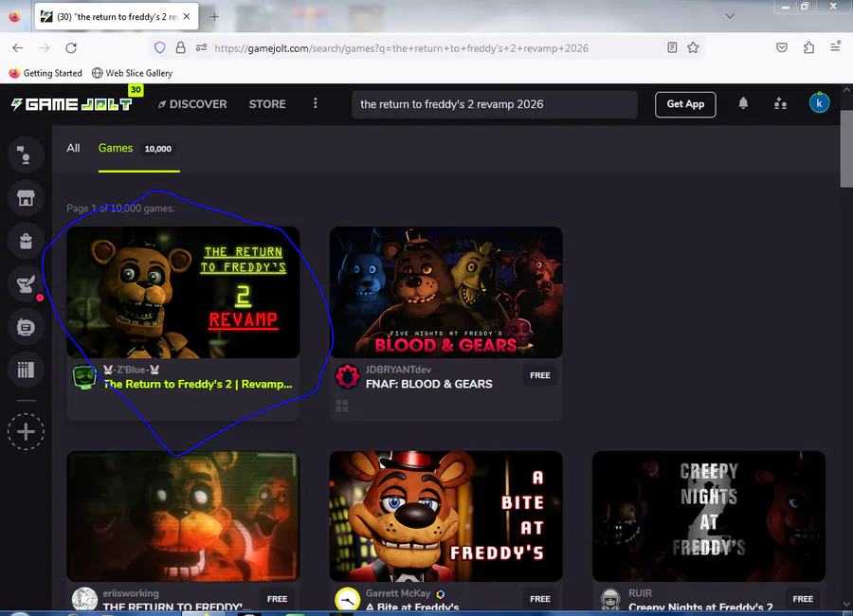Reload the current page
Viewport: 853px width, 616px height.
(x=71, y=48)
